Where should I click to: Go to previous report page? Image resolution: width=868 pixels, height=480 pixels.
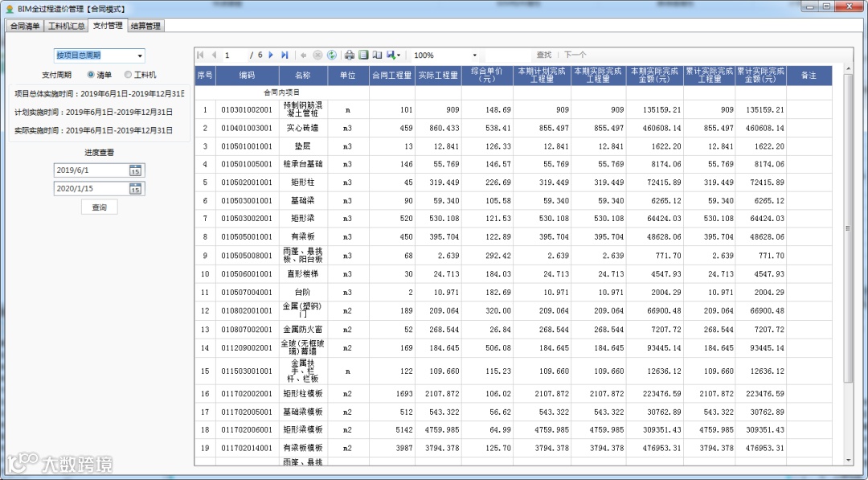pos(215,55)
